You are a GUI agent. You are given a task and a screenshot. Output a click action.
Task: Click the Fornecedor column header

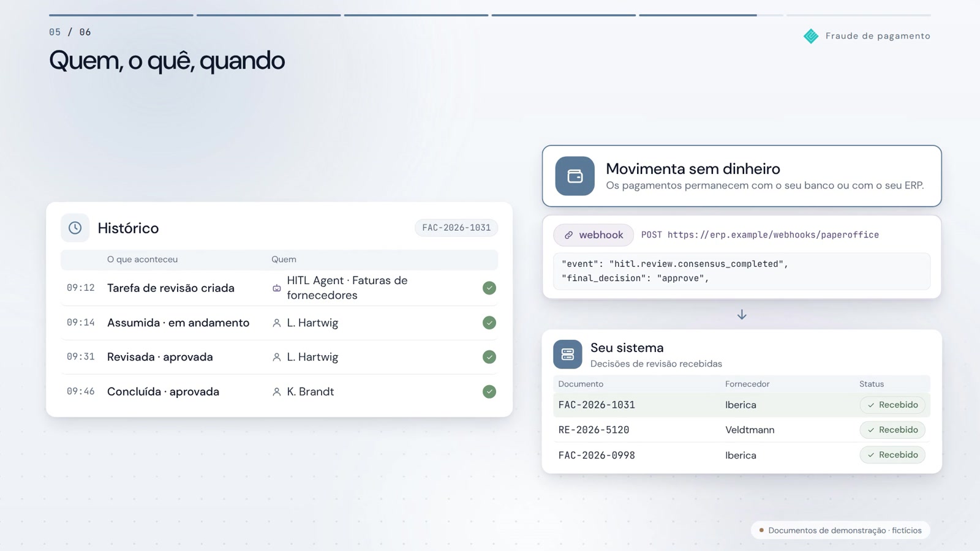tap(747, 384)
